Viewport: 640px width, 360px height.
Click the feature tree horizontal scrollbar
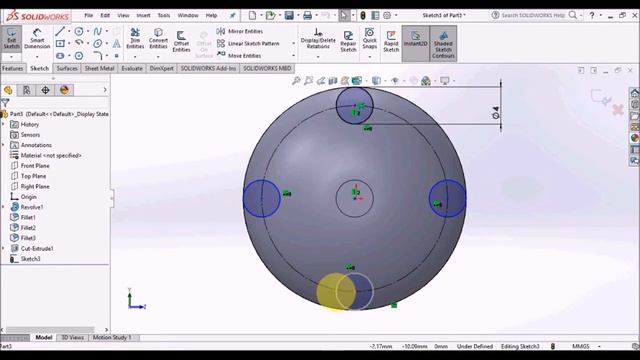pos(50,329)
